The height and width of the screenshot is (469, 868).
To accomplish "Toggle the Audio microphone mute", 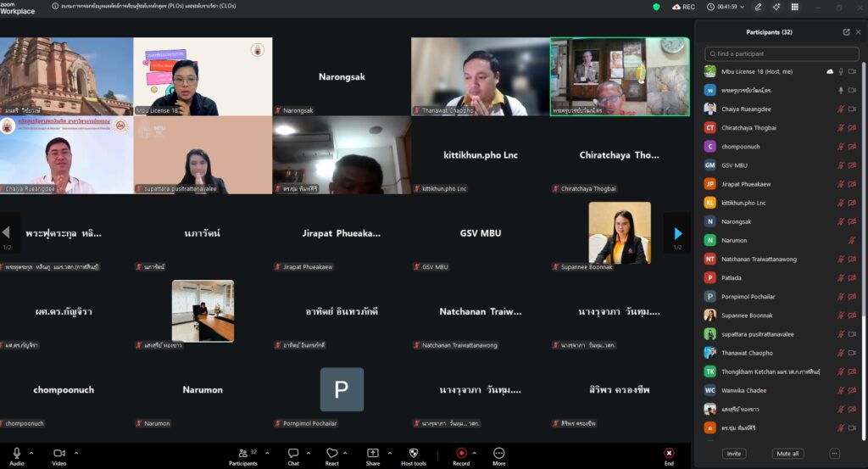I will [16, 454].
